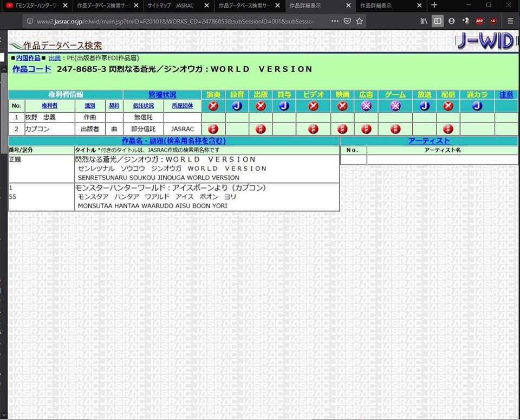Click the 作品名・副題(検索用名称を含む) heading link
The image size is (520, 420).
point(174,141)
